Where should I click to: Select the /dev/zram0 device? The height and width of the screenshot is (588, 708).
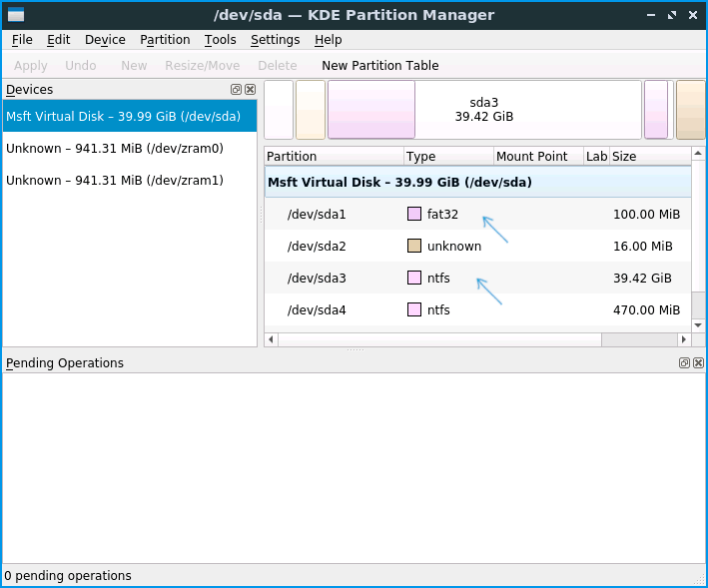pos(130,148)
